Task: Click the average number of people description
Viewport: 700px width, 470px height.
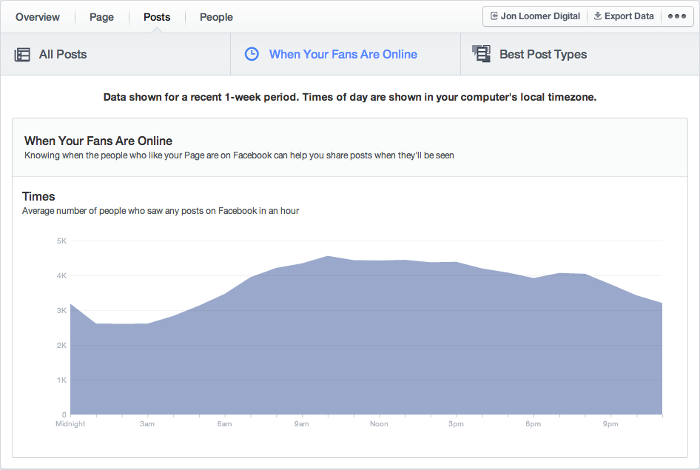Action: [x=160, y=211]
